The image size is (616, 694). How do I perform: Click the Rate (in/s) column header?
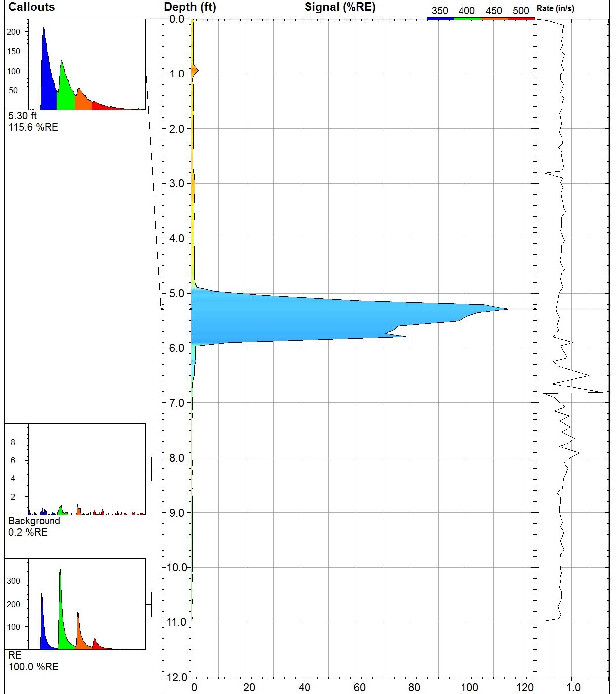[555, 8]
